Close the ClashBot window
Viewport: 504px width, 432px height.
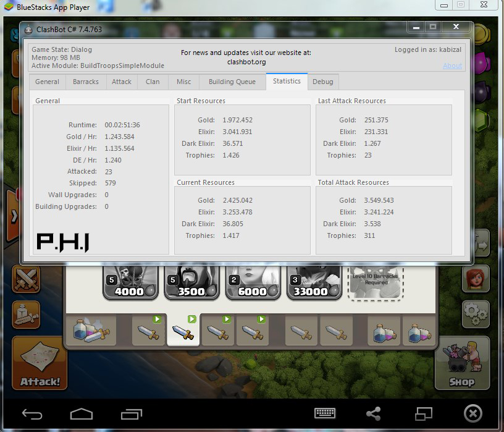pyautogui.click(x=456, y=27)
